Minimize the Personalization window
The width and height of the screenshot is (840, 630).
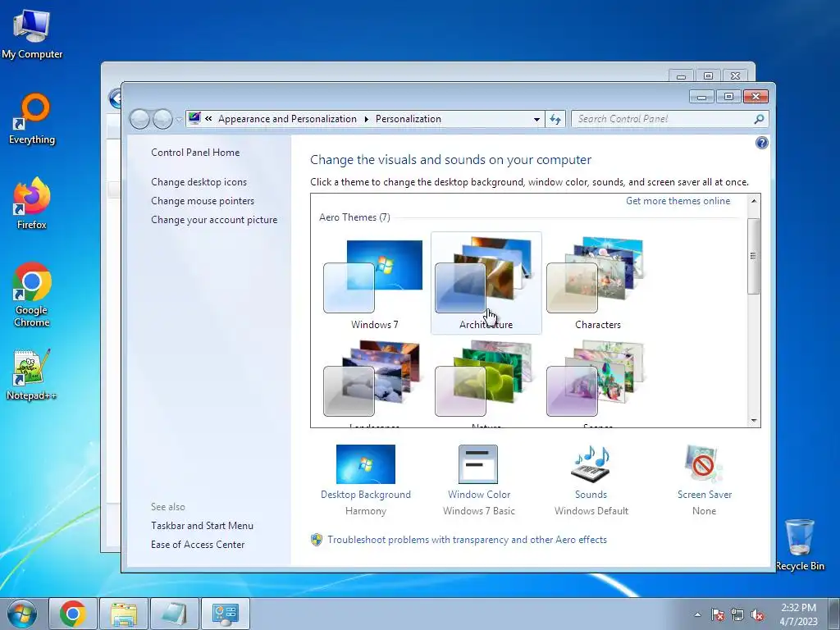pyautogui.click(x=701, y=97)
